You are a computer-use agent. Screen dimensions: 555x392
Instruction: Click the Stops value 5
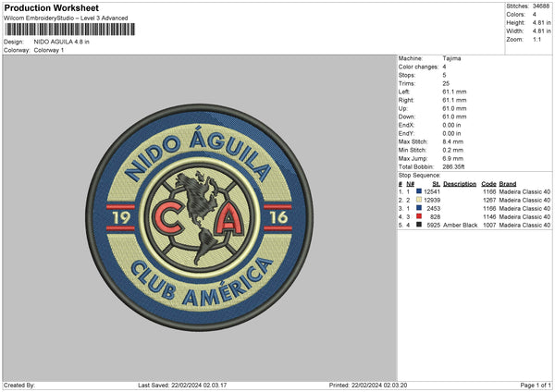[x=444, y=76]
